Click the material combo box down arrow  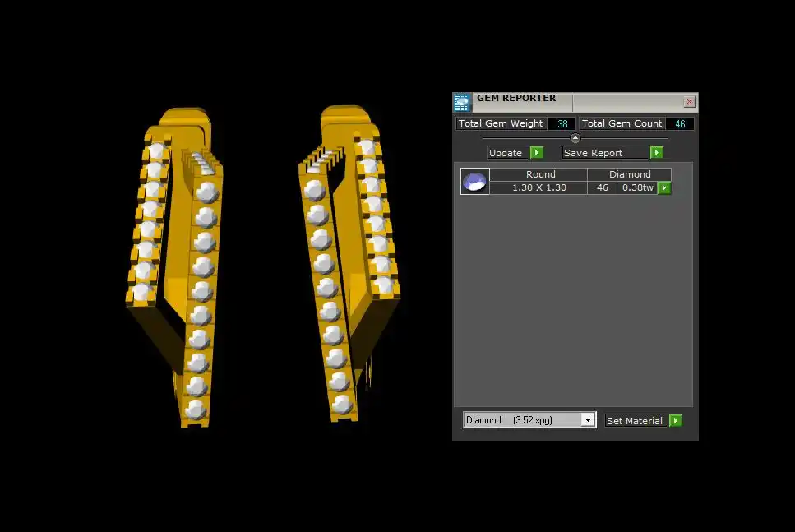tap(588, 420)
